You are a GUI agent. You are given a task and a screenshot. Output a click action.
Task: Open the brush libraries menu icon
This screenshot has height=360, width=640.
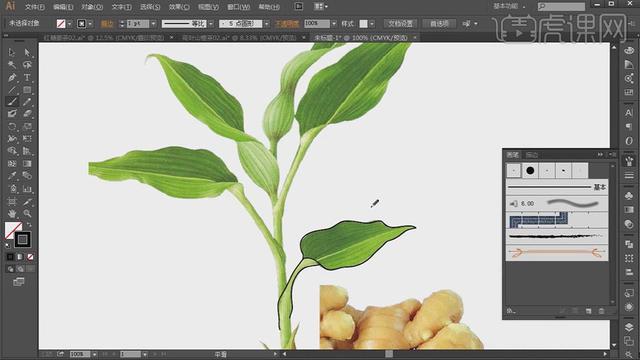(x=510, y=311)
